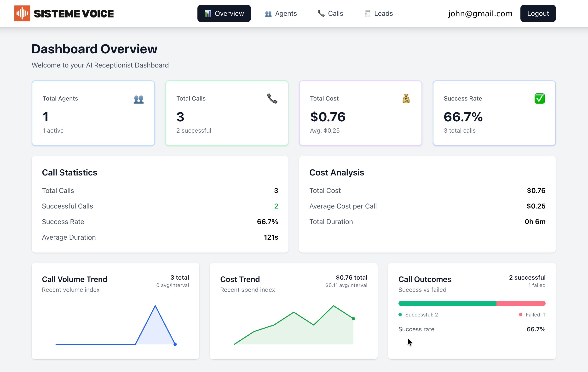Image resolution: width=588 pixels, height=372 pixels.
Task: Click the Logout button
Action: point(538,13)
